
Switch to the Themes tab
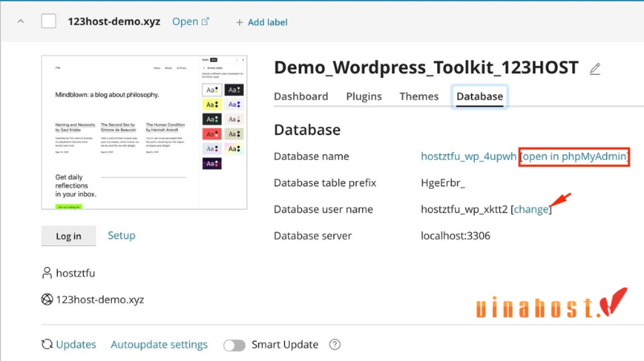coord(419,96)
